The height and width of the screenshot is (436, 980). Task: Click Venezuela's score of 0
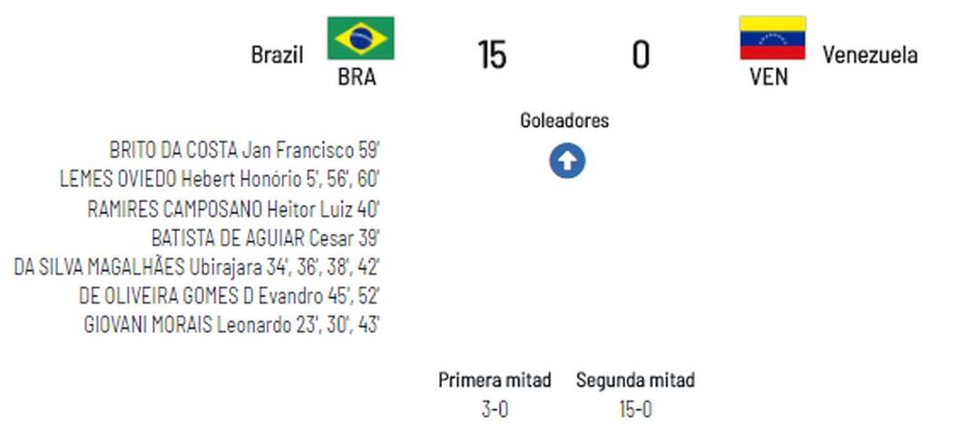click(x=641, y=55)
